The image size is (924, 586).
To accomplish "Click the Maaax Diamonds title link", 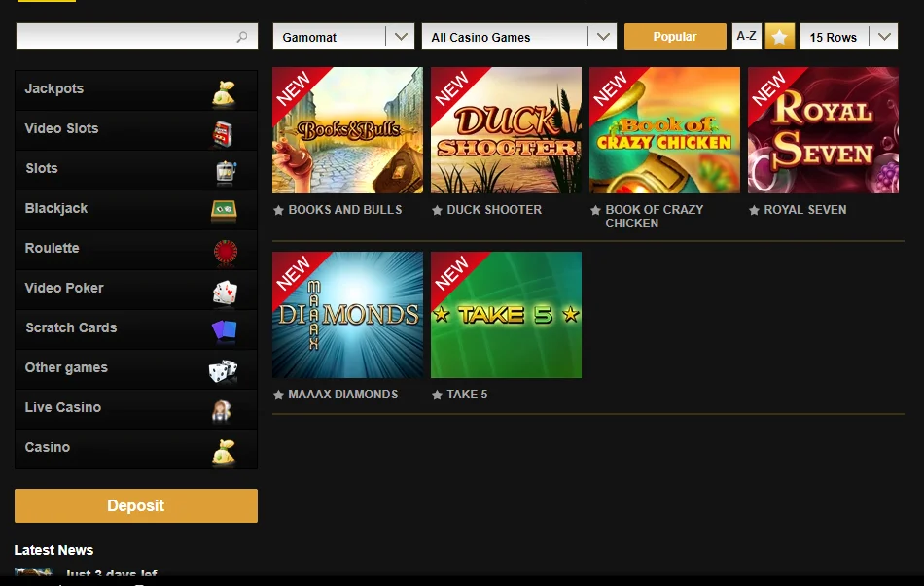I will [343, 395].
